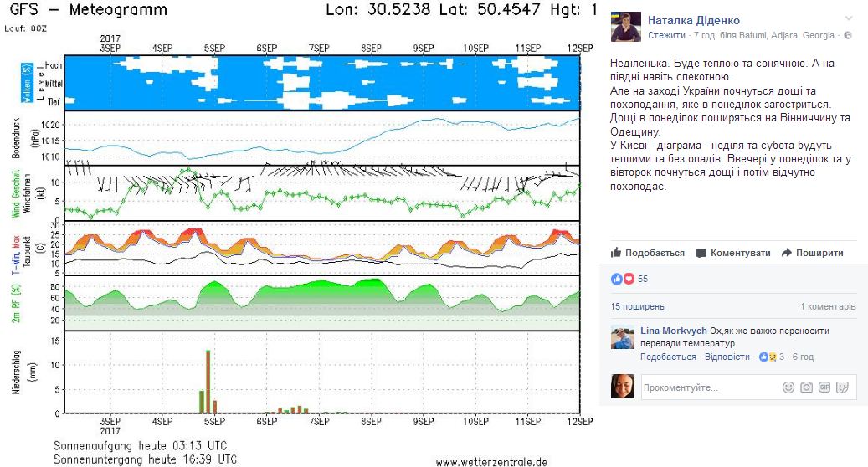Click the GFS Meteogramm chart image
The height and width of the screenshot is (467, 868).
(301, 234)
